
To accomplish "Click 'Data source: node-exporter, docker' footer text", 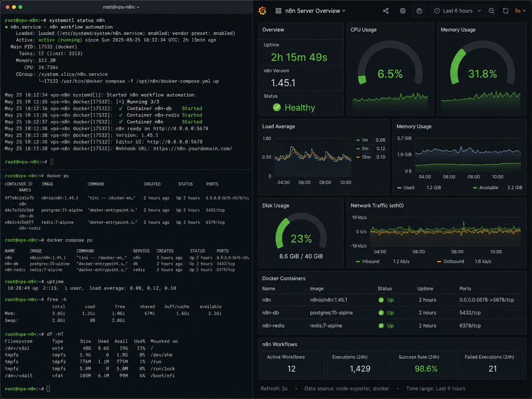I will click(347, 389).
